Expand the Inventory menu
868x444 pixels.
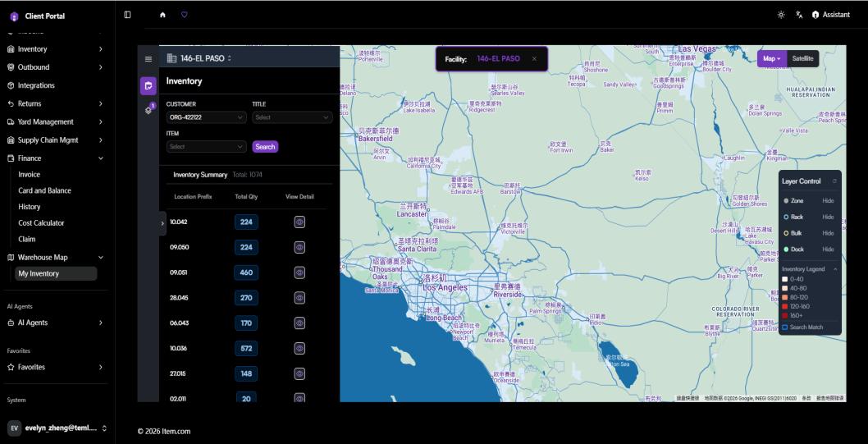(x=55, y=49)
